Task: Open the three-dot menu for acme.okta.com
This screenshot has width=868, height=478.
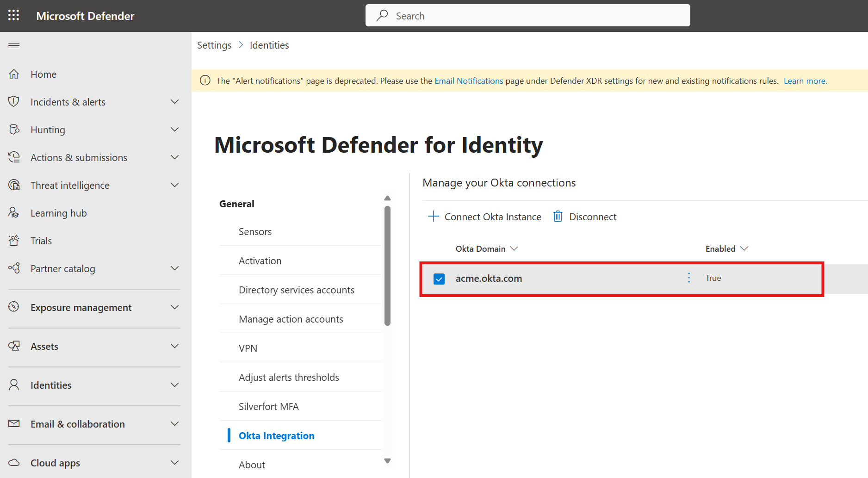Action: pos(689,278)
